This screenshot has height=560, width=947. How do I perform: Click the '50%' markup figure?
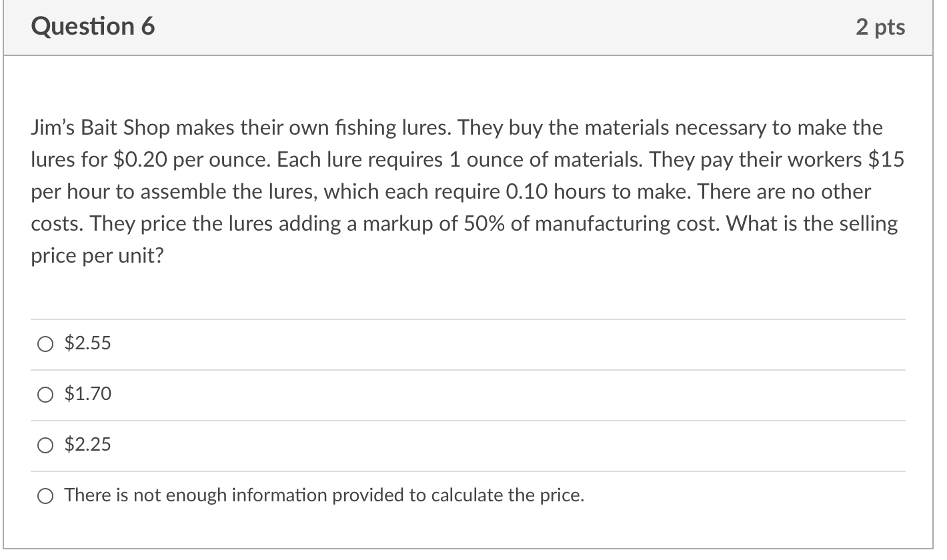(x=486, y=223)
